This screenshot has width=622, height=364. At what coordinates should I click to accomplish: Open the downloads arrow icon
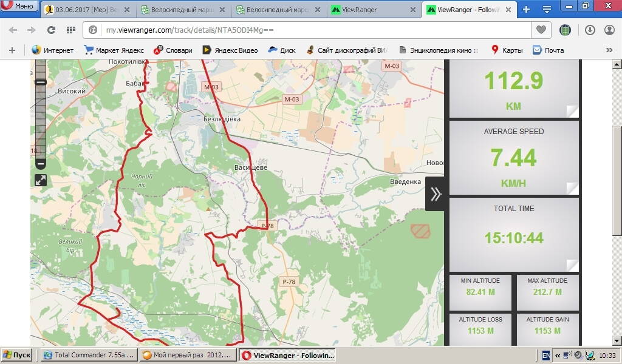click(x=590, y=30)
